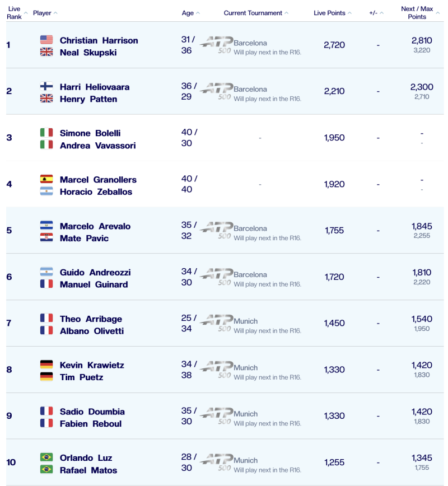The height and width of the screenshot is (486, 448).
Task: Click the Spain flag beside Marcel Granollers
Action: point(46,179)
